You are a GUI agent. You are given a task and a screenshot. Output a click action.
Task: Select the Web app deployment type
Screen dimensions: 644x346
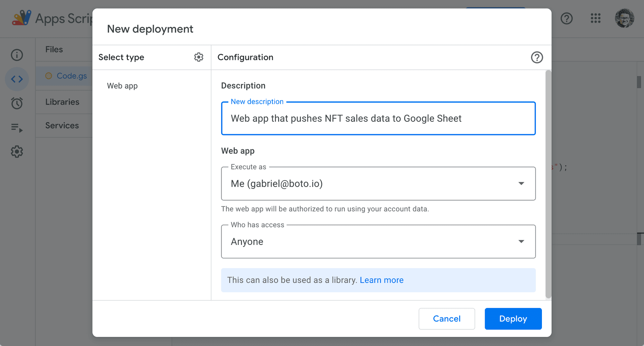(x=122, y=86)
